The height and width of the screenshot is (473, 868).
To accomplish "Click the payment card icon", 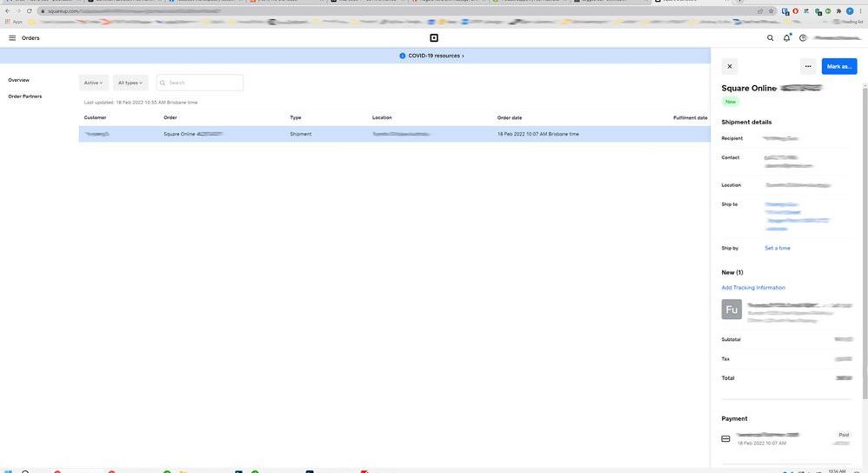I will (726, 438).
